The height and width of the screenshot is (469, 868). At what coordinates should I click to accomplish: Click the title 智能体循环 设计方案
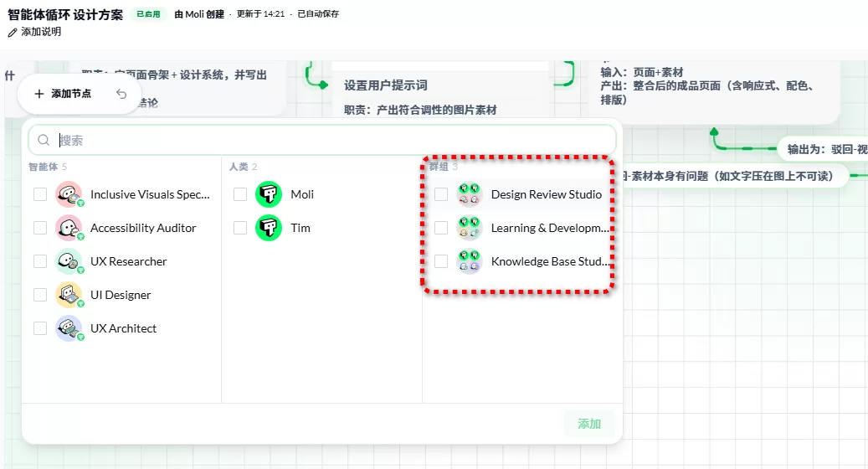coord(64,14)
